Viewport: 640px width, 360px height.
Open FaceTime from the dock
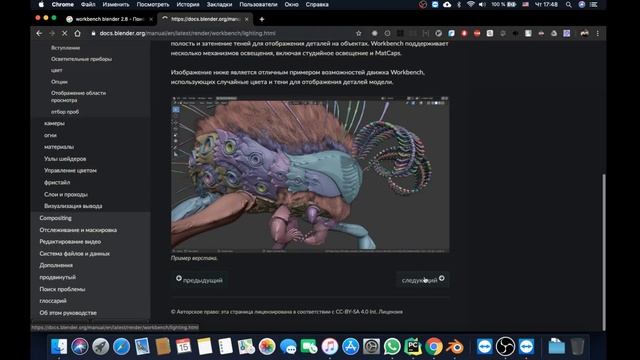[309, 347]
